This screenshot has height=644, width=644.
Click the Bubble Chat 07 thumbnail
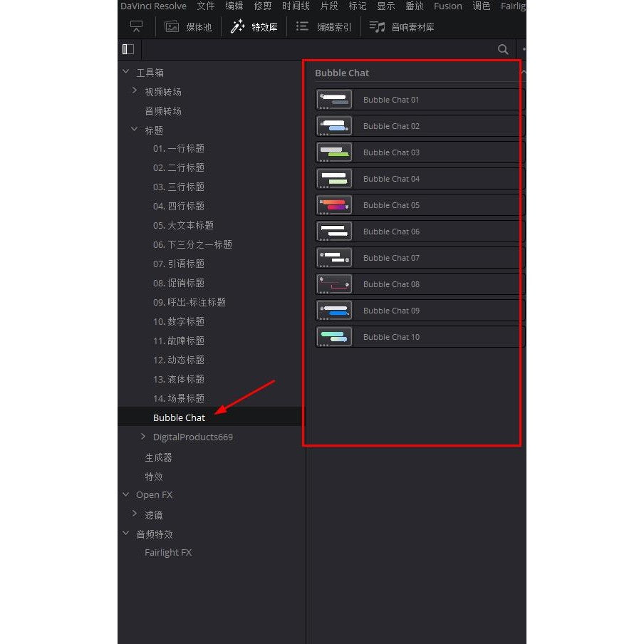[334, 258]
